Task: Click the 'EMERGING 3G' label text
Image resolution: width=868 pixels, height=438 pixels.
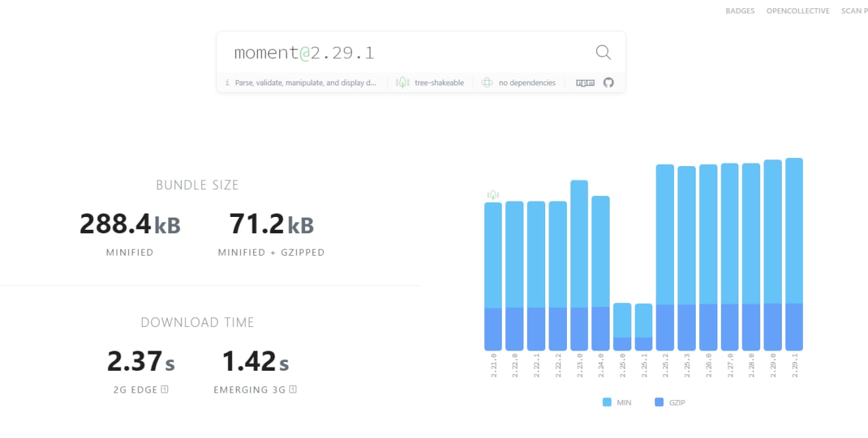Action: point(250,390)
